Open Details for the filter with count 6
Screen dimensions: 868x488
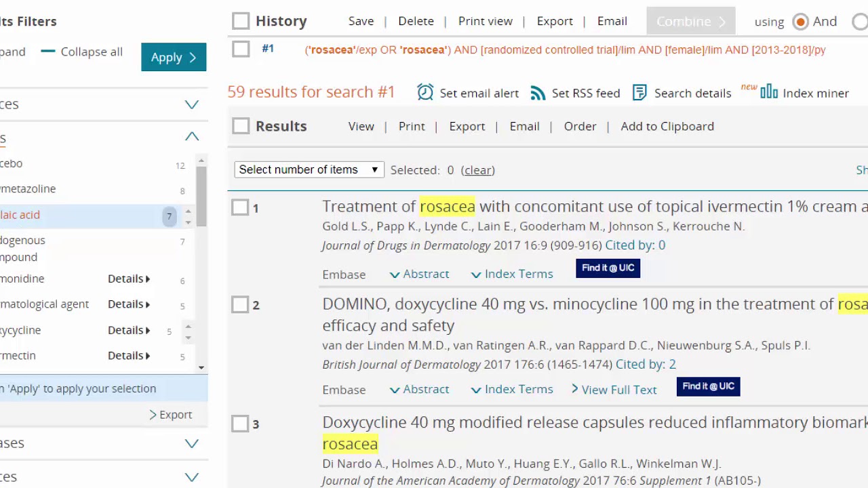129,279
